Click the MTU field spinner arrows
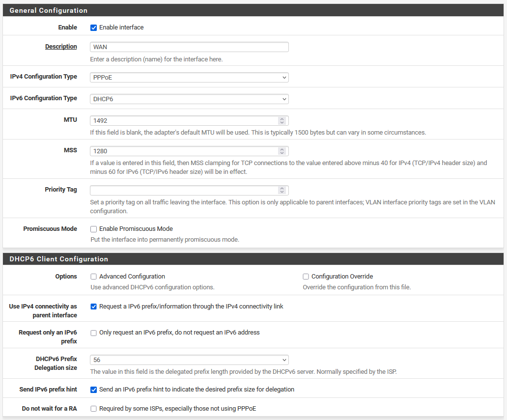The image size is (507, 420). coord(282,121)
